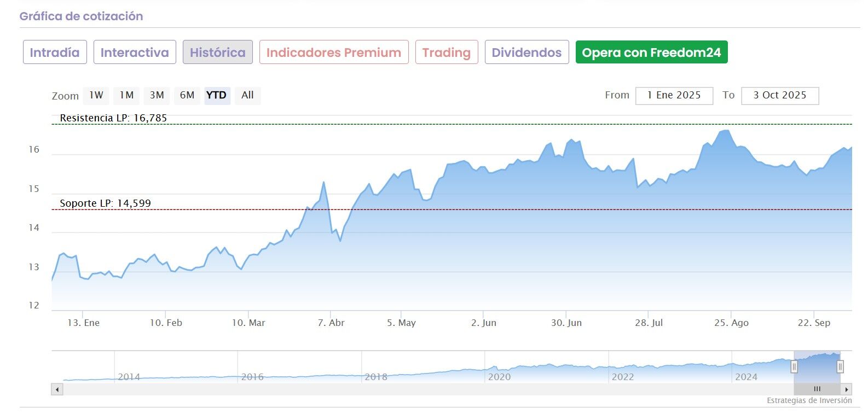Viewport: 868px width, 414px height.
Task: Click the scrollbar thumb with grip lines
Action: tap(817, 389)
